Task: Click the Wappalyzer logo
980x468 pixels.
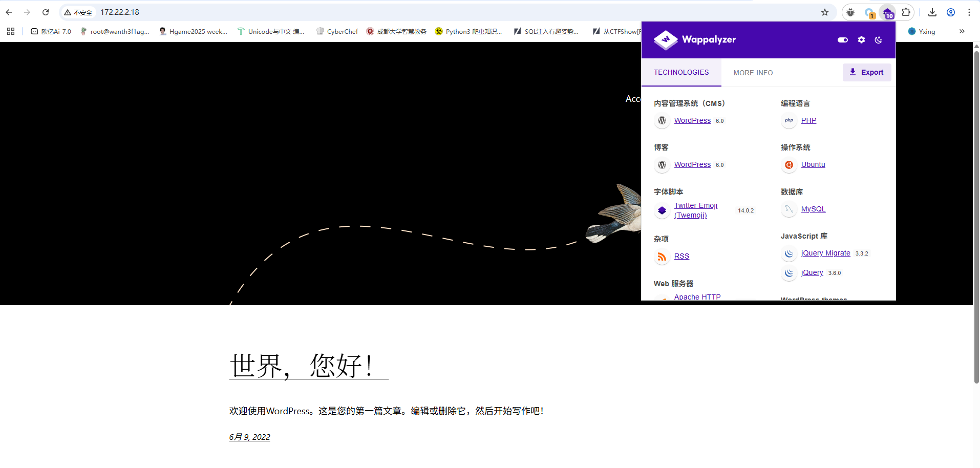Action: click(x=695, y=40)
